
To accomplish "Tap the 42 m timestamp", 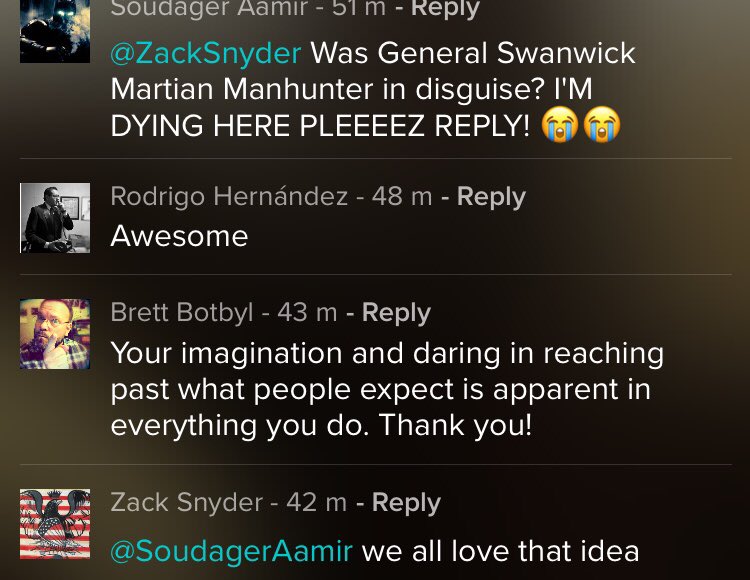I will click(x=317, y=502).
